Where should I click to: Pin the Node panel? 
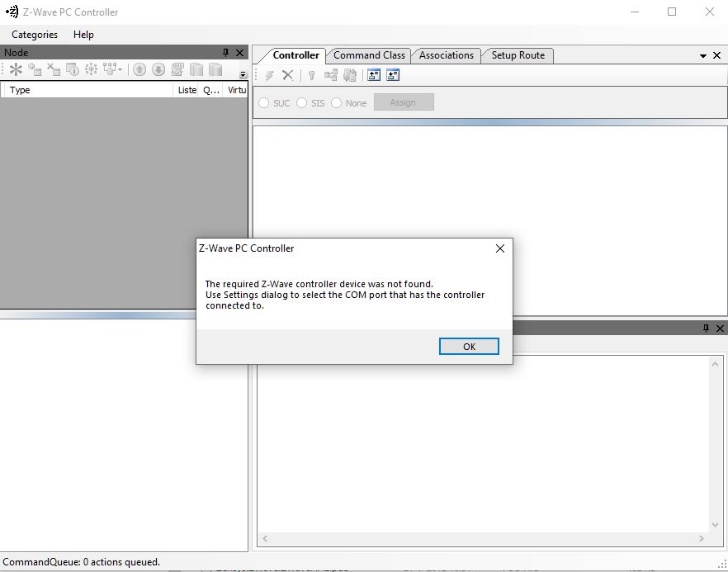[225, 53]
